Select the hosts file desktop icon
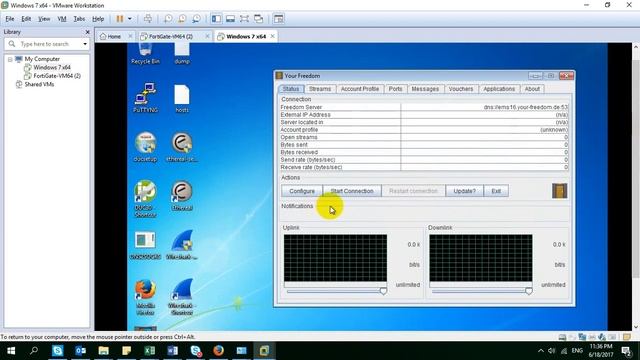Screen dimensions: 640x360 point(182,98)
